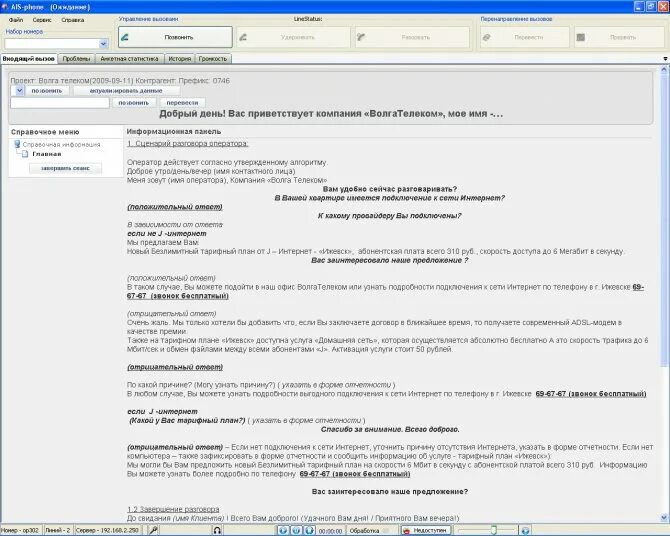Open the Сервис menu
Screen dimensions: 670x536
coord(42,20)
